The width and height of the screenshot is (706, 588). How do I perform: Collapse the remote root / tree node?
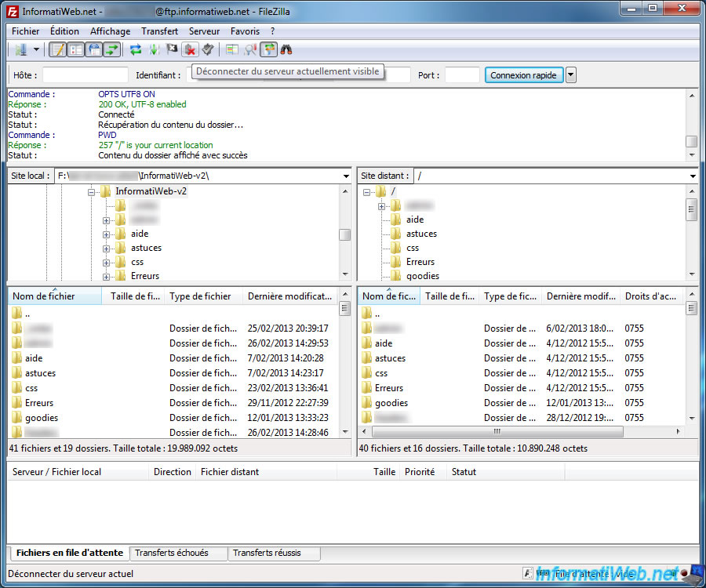366,192
